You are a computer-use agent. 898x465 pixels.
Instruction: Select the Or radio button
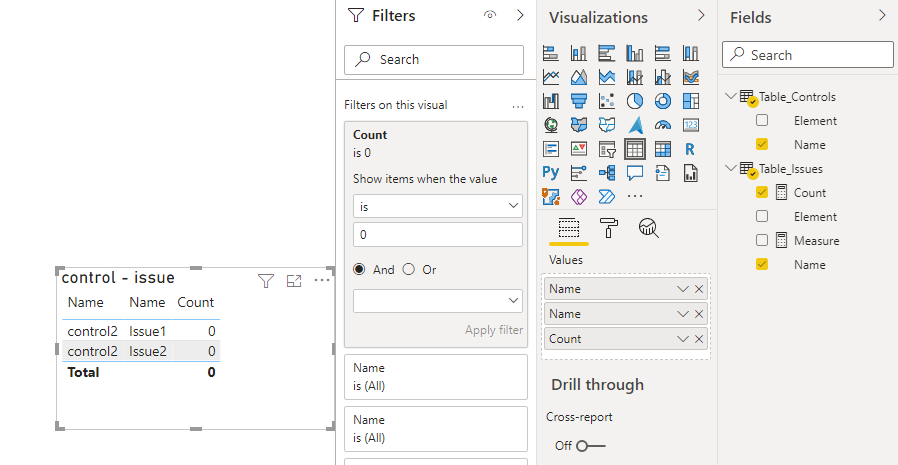click(408, 269)
